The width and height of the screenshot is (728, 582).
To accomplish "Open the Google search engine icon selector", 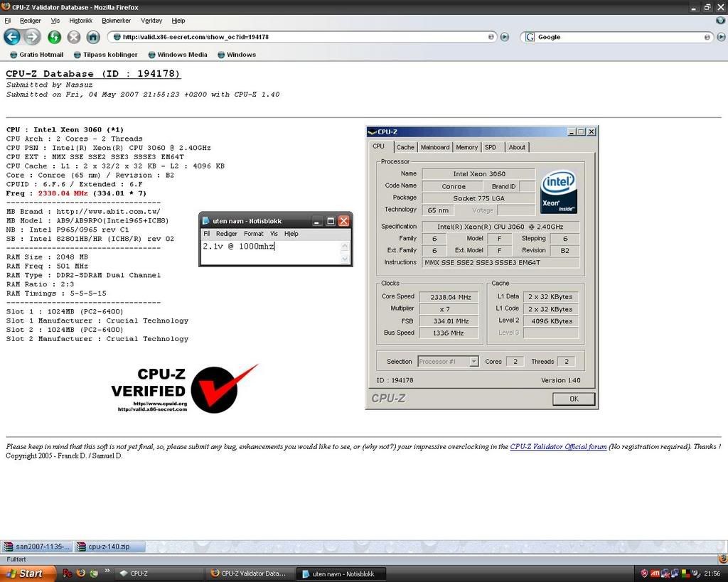I will (530, 37).
